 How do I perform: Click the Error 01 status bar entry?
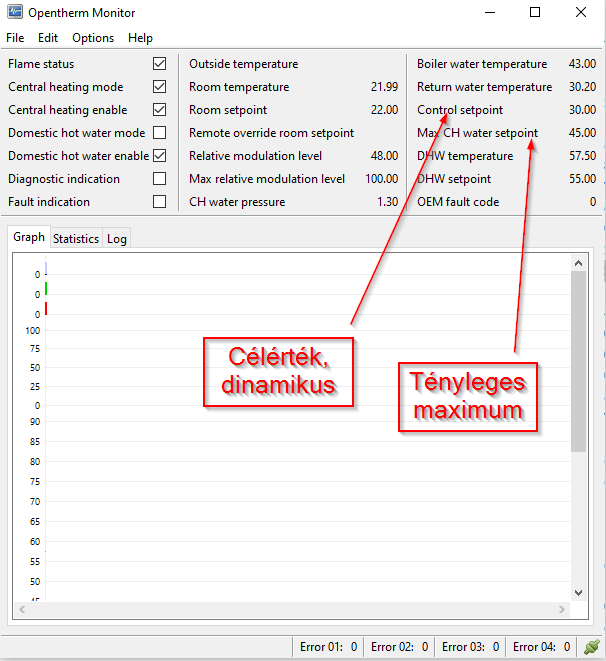tap(328, 647)
